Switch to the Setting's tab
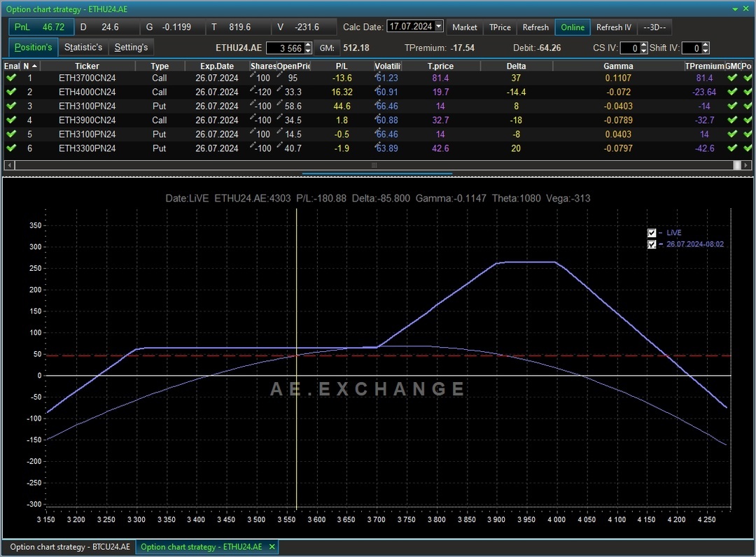 pos(131,47)
